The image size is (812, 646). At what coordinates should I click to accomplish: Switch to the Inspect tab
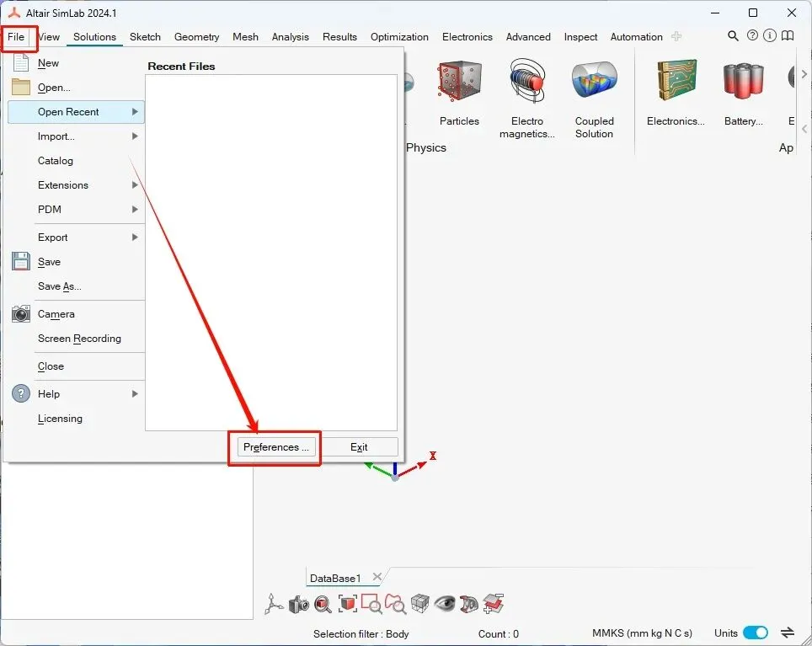tap(580, 37)
